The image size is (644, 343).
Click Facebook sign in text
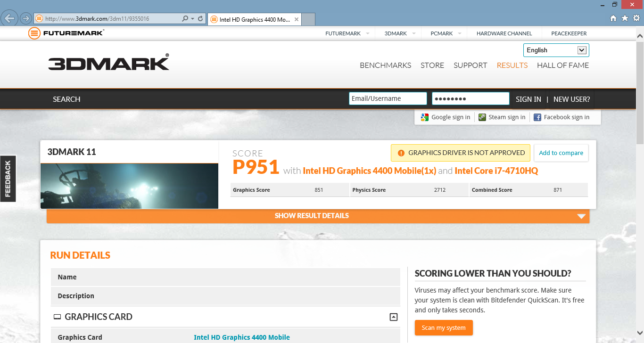point(567,117)
